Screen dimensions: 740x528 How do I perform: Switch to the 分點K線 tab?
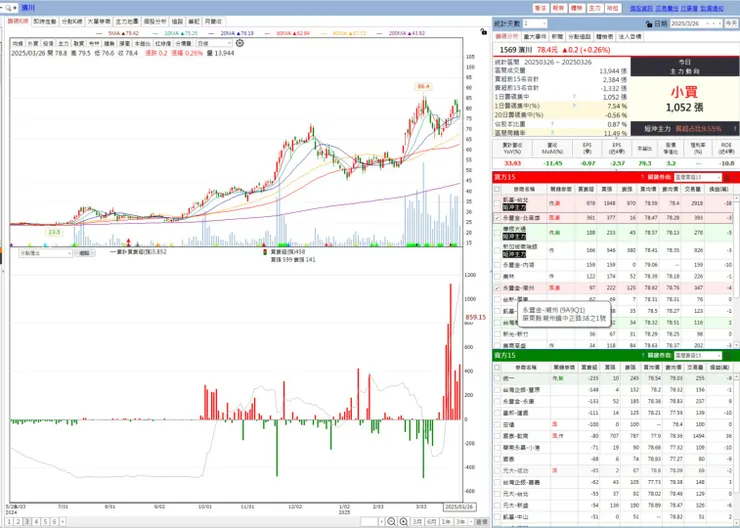[72, 21]
